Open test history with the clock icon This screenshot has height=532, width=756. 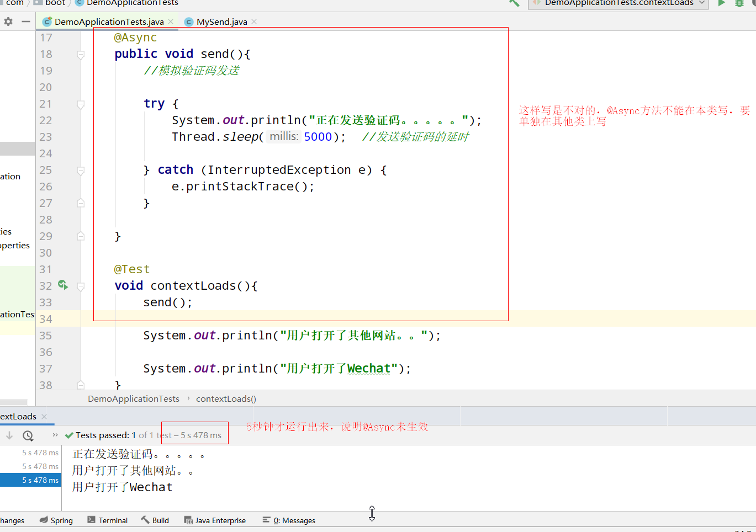point(28,435)
